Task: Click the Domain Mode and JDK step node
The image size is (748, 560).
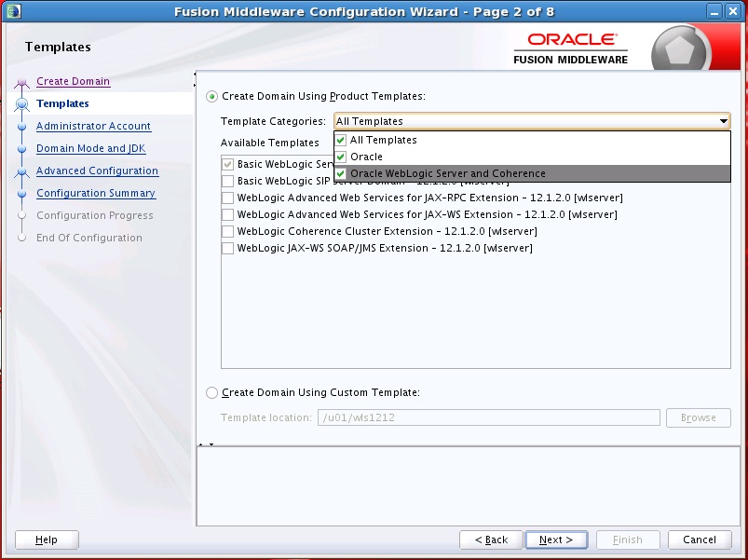Action: click(x=22, y=149)
